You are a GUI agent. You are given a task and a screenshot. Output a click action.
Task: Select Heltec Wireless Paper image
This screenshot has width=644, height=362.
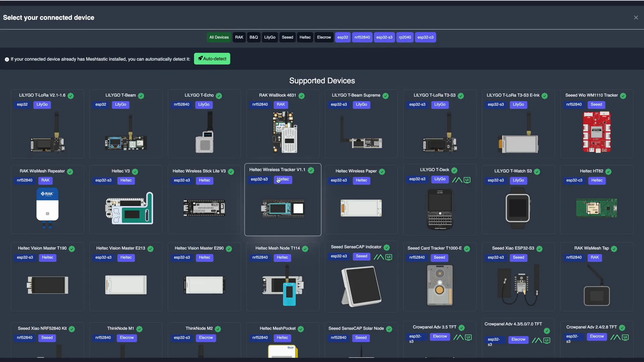click(361, 208)
